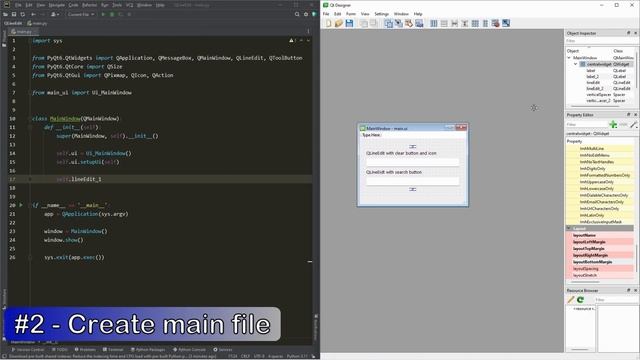Select Edit Buddies mode icon
Image resolution: width=640 pixels, height=360 pixels.
pos(409,24)
